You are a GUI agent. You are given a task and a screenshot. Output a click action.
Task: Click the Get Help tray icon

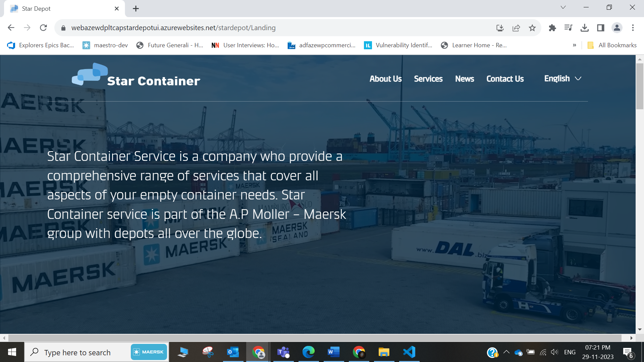[x=492, y=352]
